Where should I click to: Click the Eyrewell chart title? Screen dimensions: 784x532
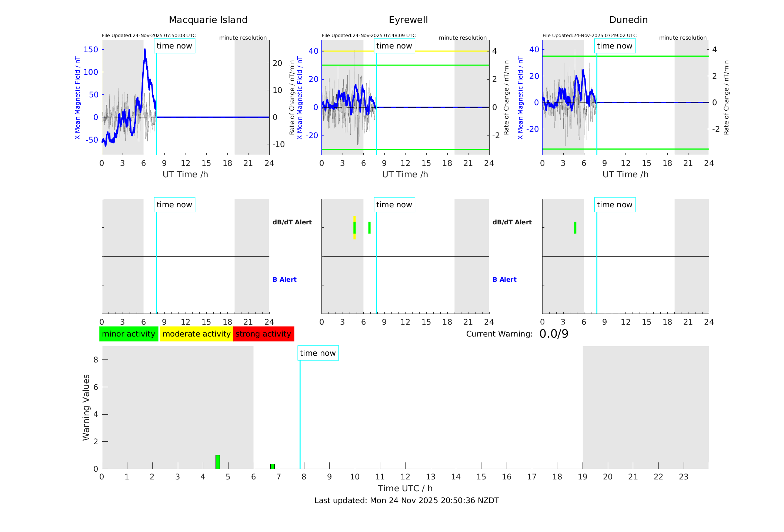[408, 20]
